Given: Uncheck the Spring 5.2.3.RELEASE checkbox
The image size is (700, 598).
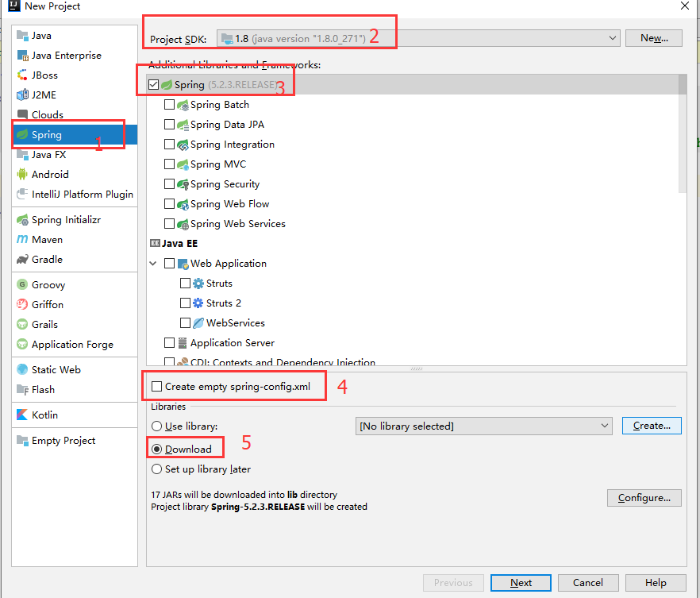Looking at the screenshot, I should click(x=154, y=84).
